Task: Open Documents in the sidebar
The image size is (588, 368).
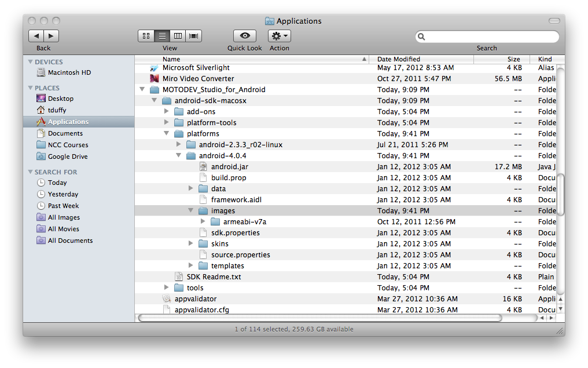Action: 60,133
